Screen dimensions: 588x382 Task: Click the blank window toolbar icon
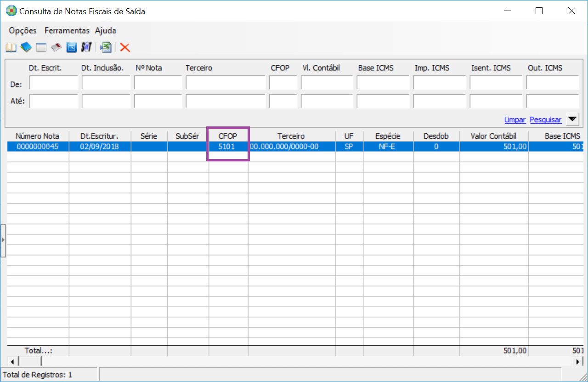click(41, 47)
